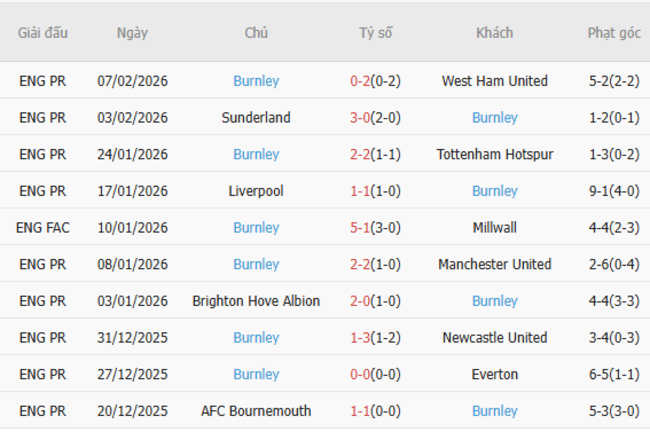Open the Sunderland team page
The width and height of the screenshot is (650, 432).
256,118
